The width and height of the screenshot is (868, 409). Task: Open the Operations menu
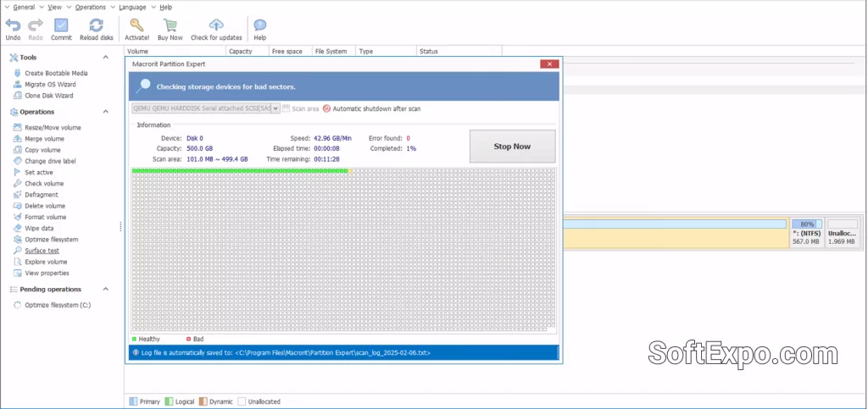tap(90, 7)
